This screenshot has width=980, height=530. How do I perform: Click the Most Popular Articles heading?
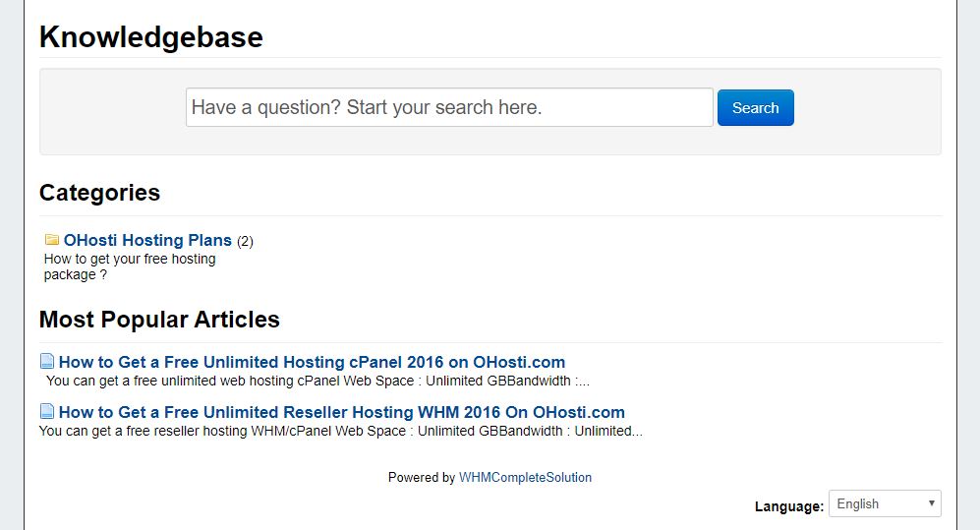point(159,320)
